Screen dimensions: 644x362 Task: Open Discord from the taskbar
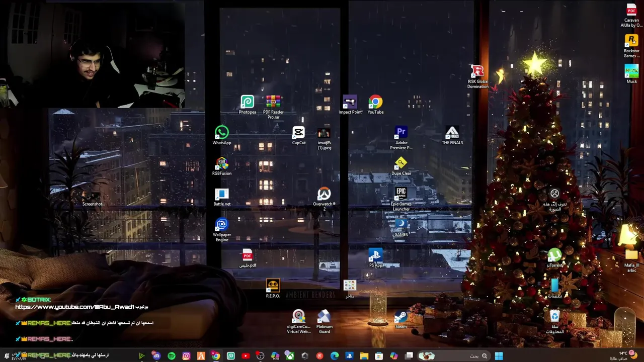tap(156, 356)
